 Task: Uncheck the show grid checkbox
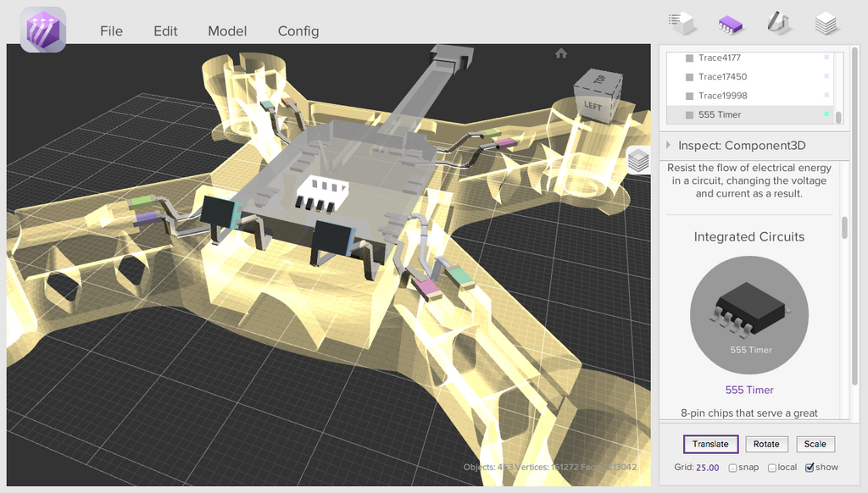[810, 468]
